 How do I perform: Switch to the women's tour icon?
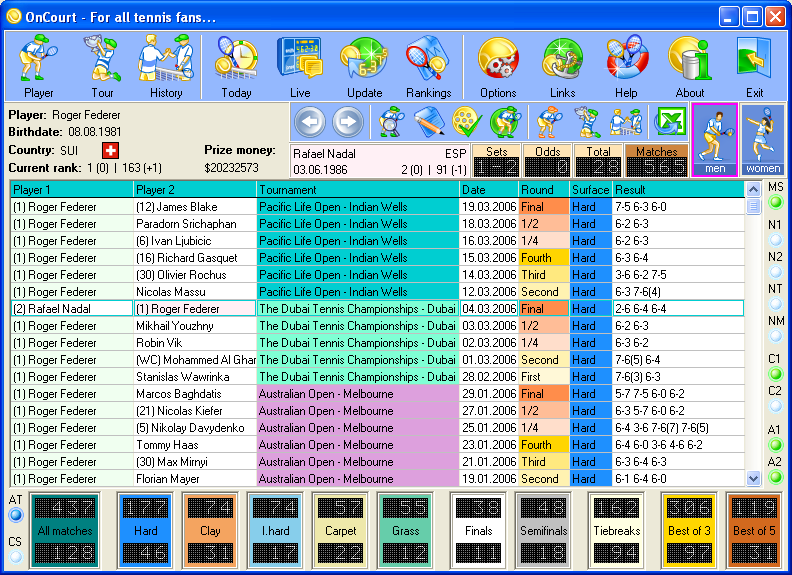763,140
